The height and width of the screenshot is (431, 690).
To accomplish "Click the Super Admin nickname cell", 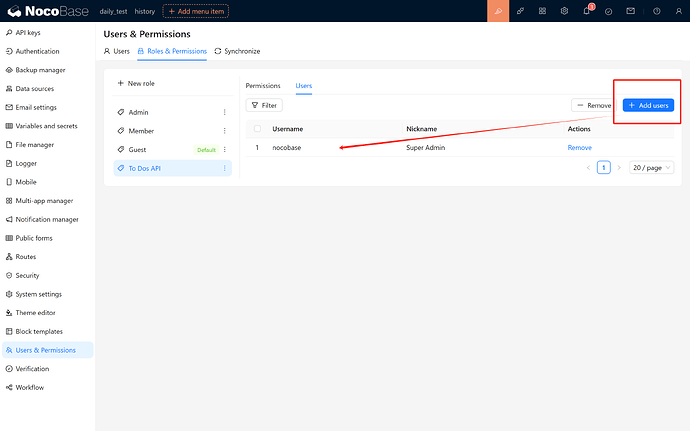I will point(426,147).
